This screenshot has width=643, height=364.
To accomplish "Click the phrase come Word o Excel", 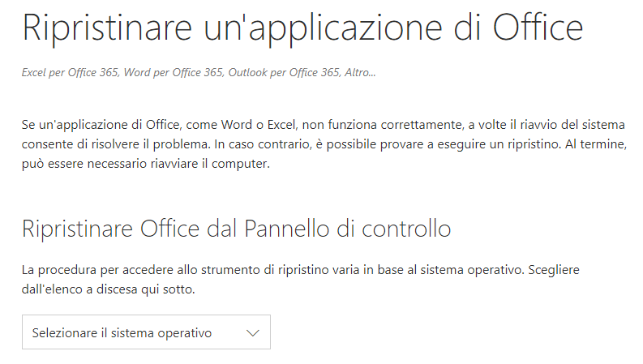I will pyautogui.click(x=241, y=125).
